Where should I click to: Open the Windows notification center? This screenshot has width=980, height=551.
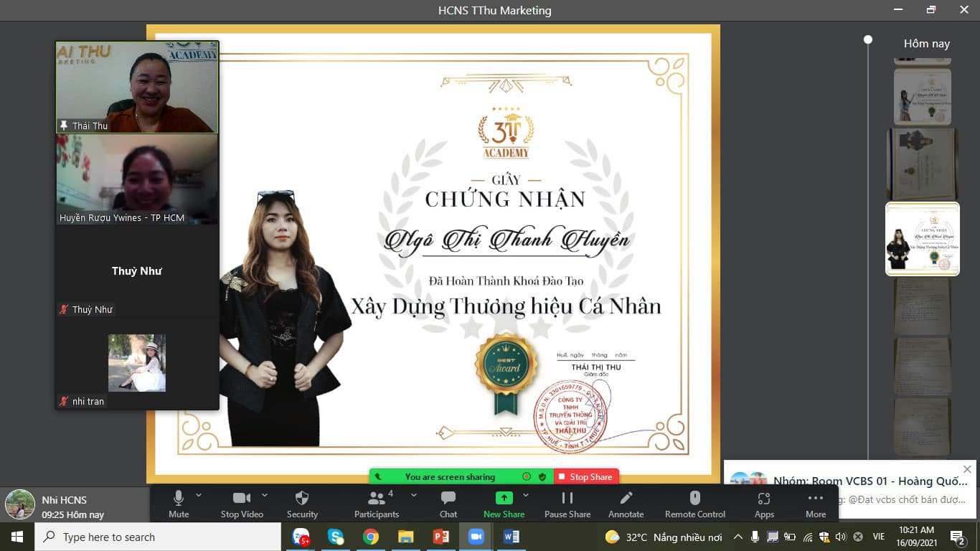tap(958, 537)
